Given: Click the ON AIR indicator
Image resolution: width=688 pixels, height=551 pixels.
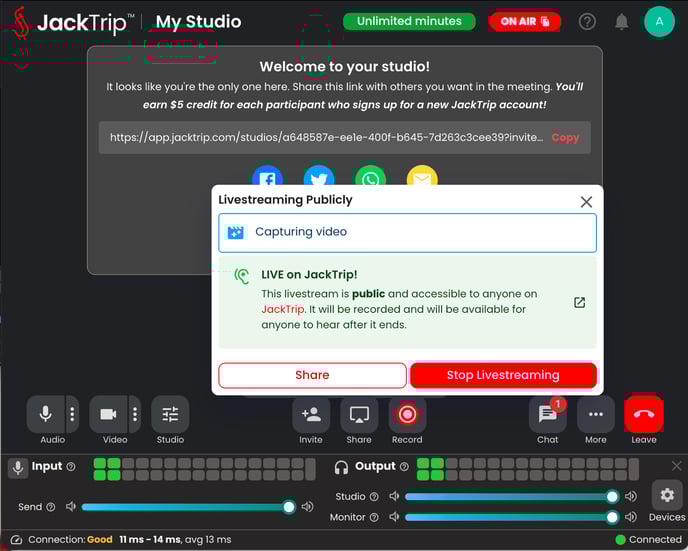Looking at the screenshot, I should coord(524,21).
